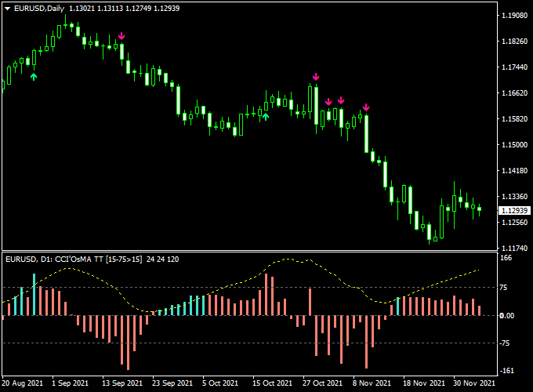
Task: Click the high value 1.13113 in the header
Action: click(x=111, y=9)
